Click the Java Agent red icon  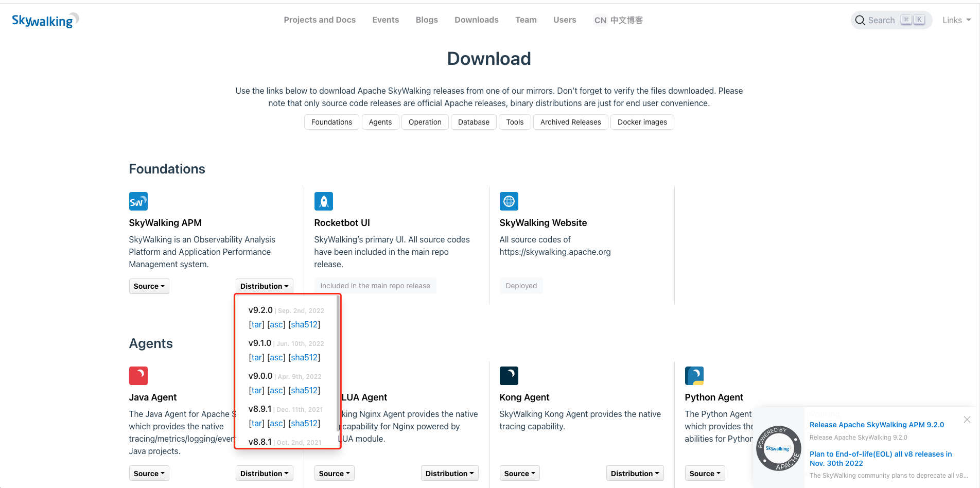tap(138, 376)
